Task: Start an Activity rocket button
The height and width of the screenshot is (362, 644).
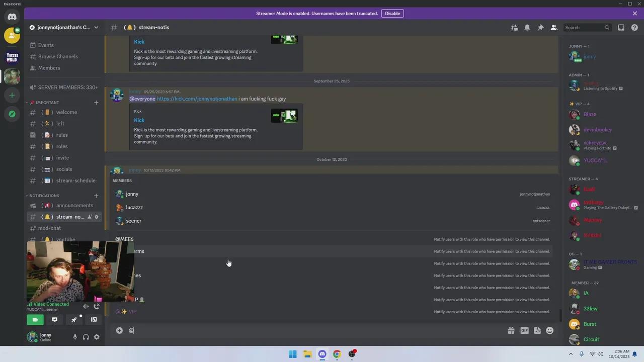Action: 74,320
